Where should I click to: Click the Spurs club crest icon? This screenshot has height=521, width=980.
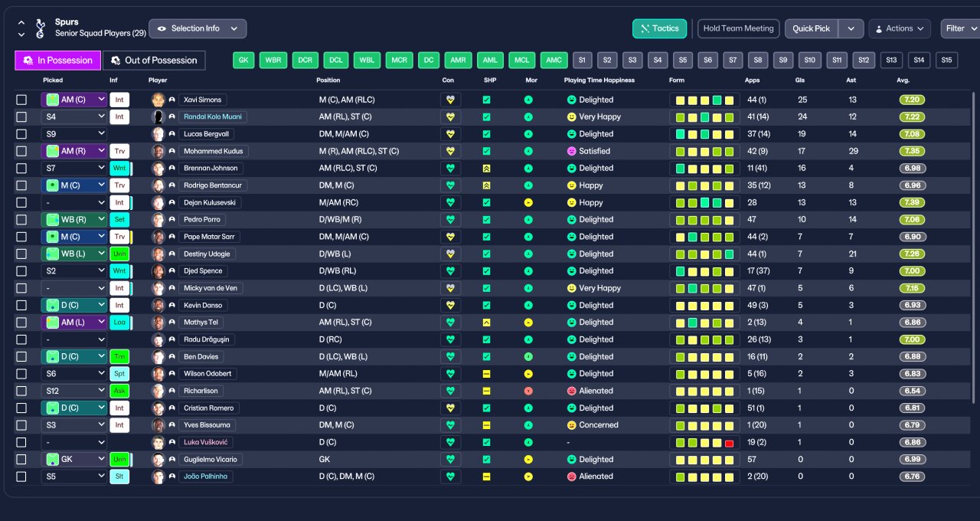40,28
